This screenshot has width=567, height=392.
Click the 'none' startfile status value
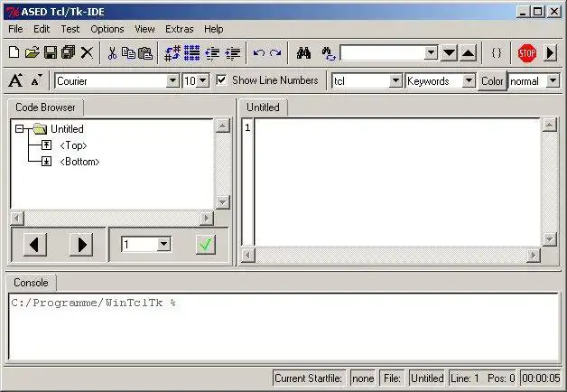click(x=363, y=378)
